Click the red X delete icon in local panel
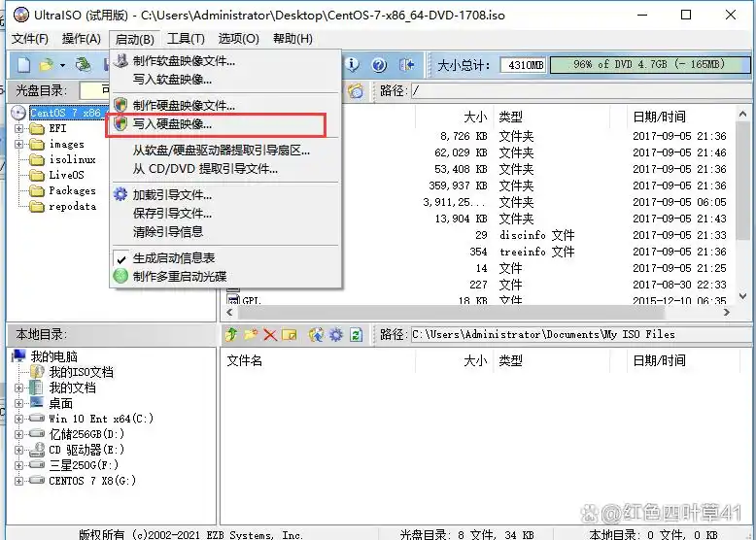756x540 pixels. (270, 335)
